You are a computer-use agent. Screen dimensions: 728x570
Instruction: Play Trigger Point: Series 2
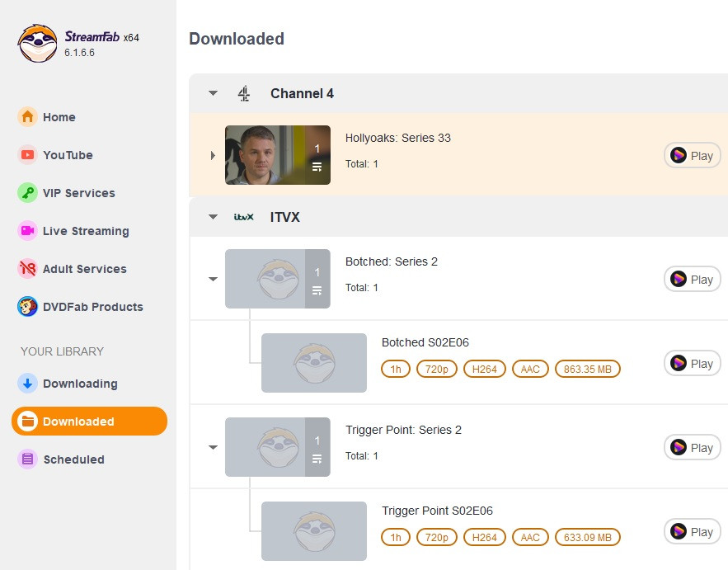click(x=693, y=447)
